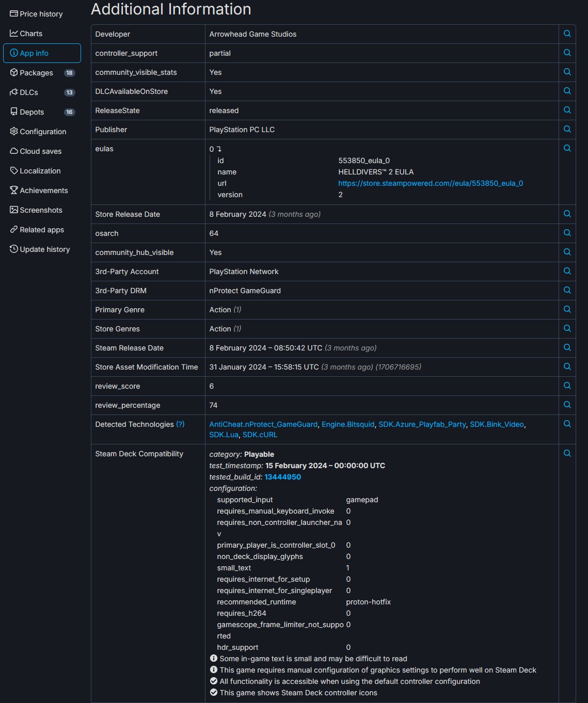Click the search icon for controller_support row
Viewport: 588px width, 703px height.
pos(567,53)
